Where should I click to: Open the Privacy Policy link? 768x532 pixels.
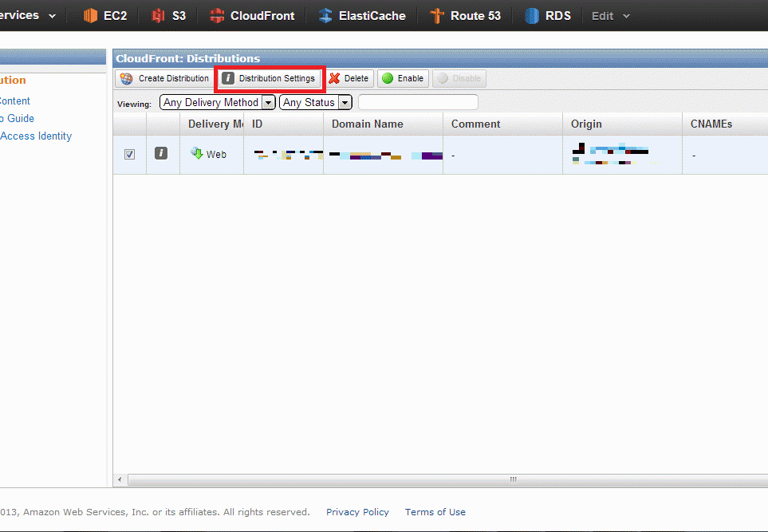point(357,512)
